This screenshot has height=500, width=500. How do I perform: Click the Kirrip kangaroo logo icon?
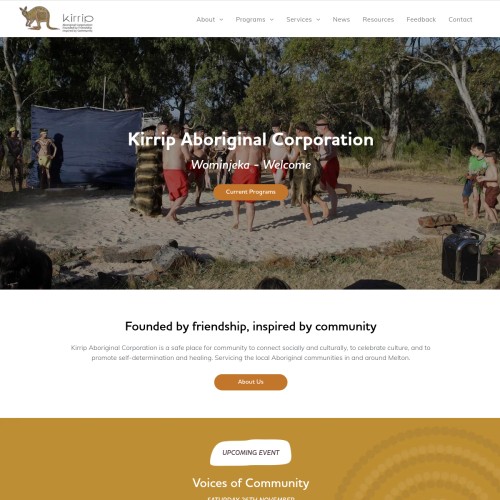37,18
